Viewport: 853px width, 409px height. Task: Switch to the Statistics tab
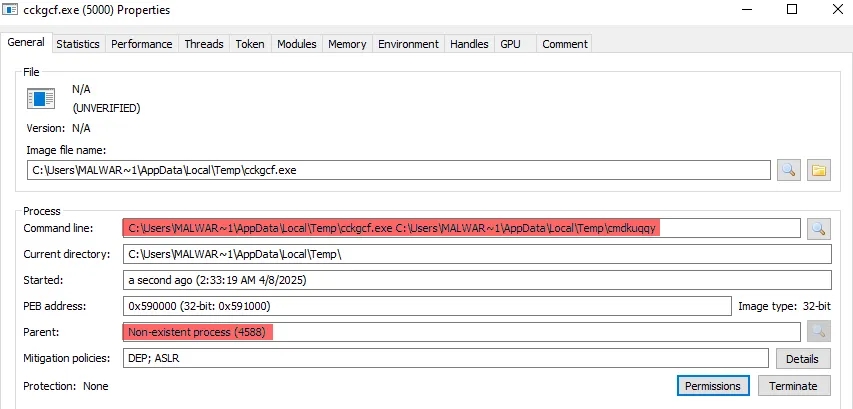(78, 44)
